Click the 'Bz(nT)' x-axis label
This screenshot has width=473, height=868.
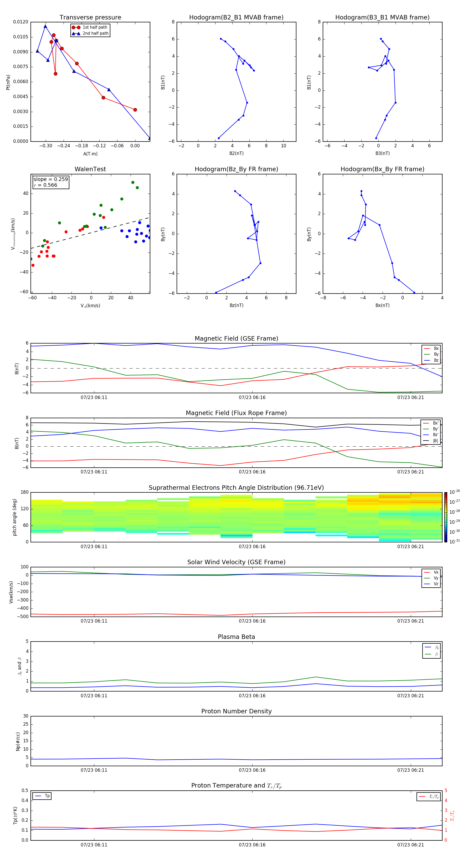[x=236, y=305]
